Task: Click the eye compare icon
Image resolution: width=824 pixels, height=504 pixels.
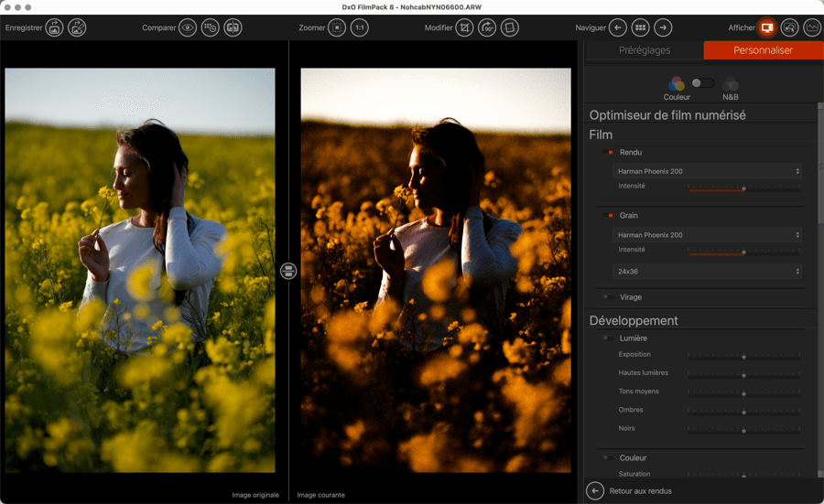Action: click(188, 27)
